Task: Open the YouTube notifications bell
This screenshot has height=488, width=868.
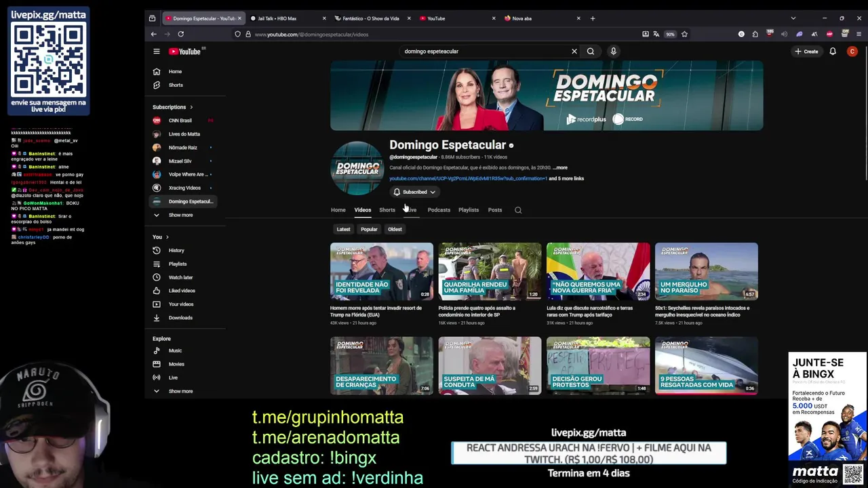Action: pos(833,52)
